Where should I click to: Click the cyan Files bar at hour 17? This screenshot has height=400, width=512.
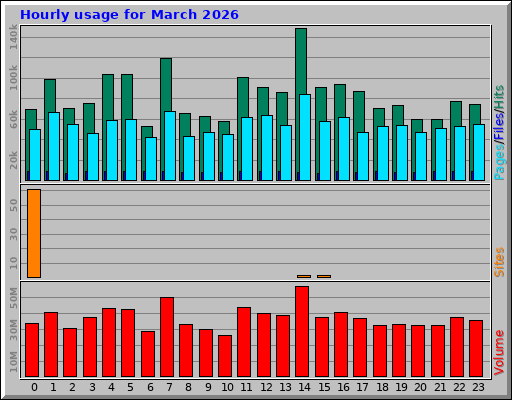tap(363, 157)
